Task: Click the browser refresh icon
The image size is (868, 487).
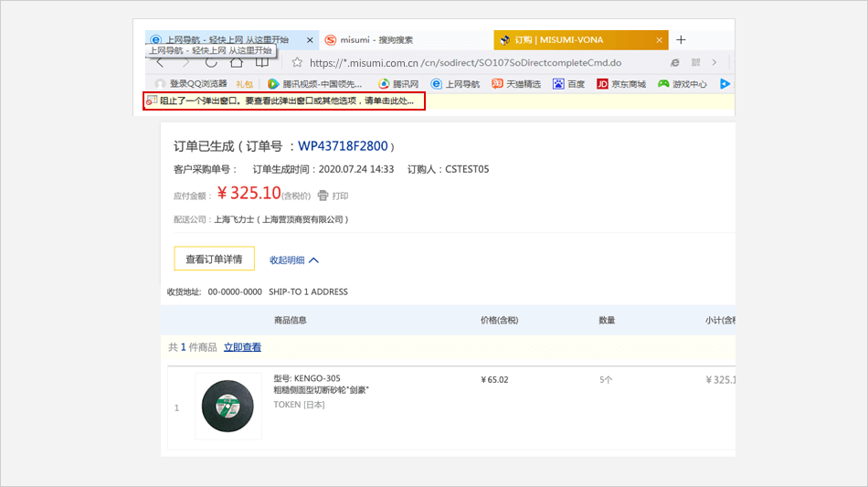Action: click(211, 63)
